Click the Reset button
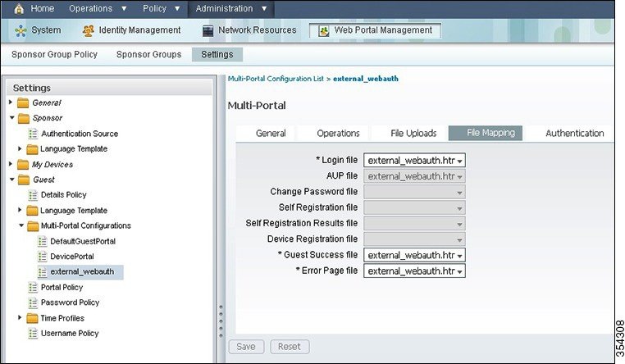Image resolution: width=625 pixels, height=364 pixels. pyautogui.click(x=290, y=347)
